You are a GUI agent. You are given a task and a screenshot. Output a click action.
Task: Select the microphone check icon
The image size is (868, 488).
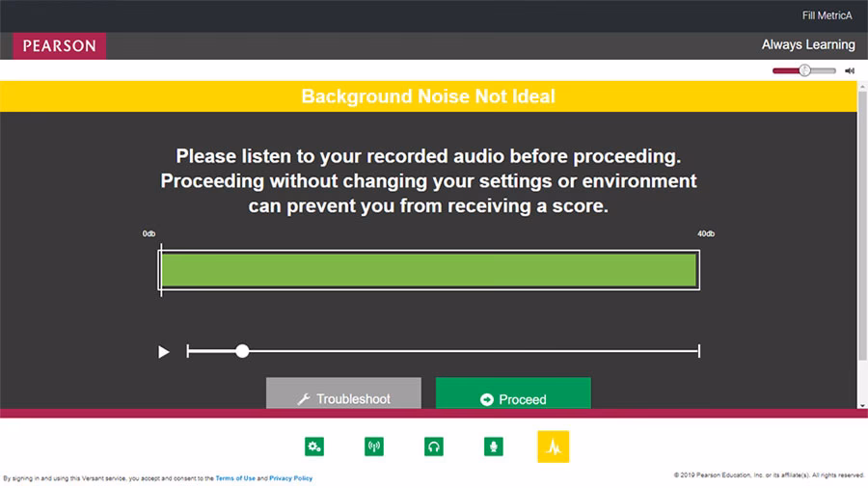(x=494, y=447)
